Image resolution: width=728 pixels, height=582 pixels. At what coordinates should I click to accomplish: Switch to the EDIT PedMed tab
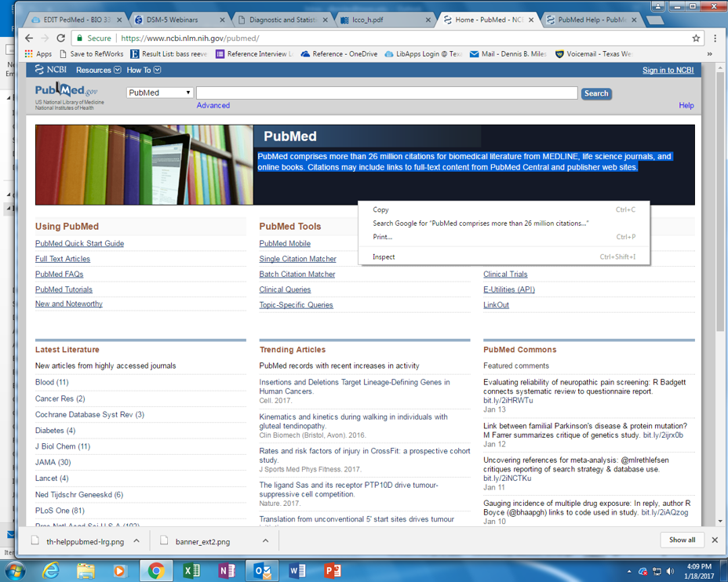77,20
